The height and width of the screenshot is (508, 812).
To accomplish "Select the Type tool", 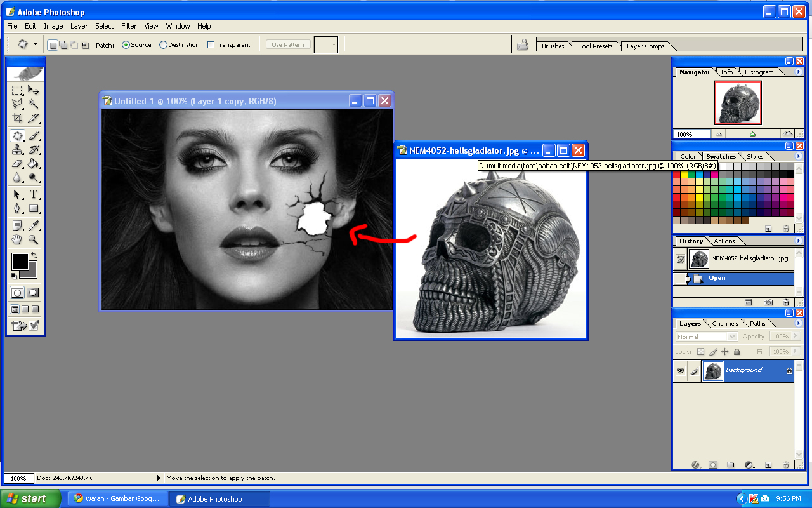I will click(34, 194).
